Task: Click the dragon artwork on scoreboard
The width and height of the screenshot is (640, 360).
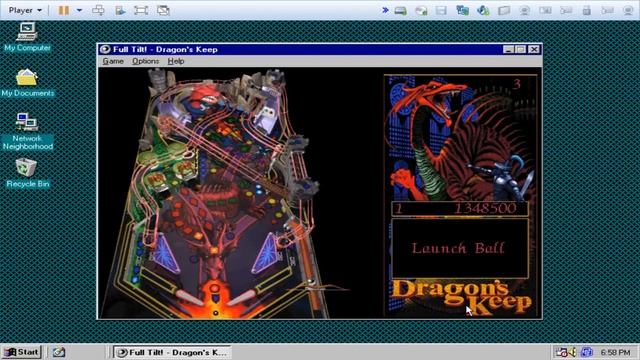Action: coord(459,139)
